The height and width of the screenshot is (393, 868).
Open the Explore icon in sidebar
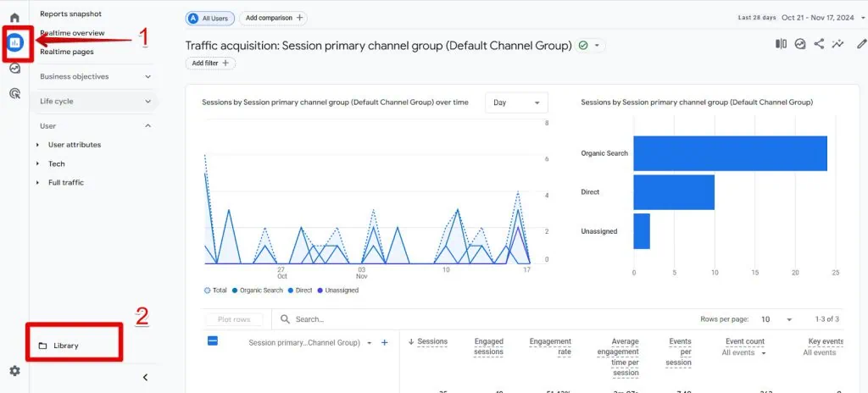coord(14,69)
